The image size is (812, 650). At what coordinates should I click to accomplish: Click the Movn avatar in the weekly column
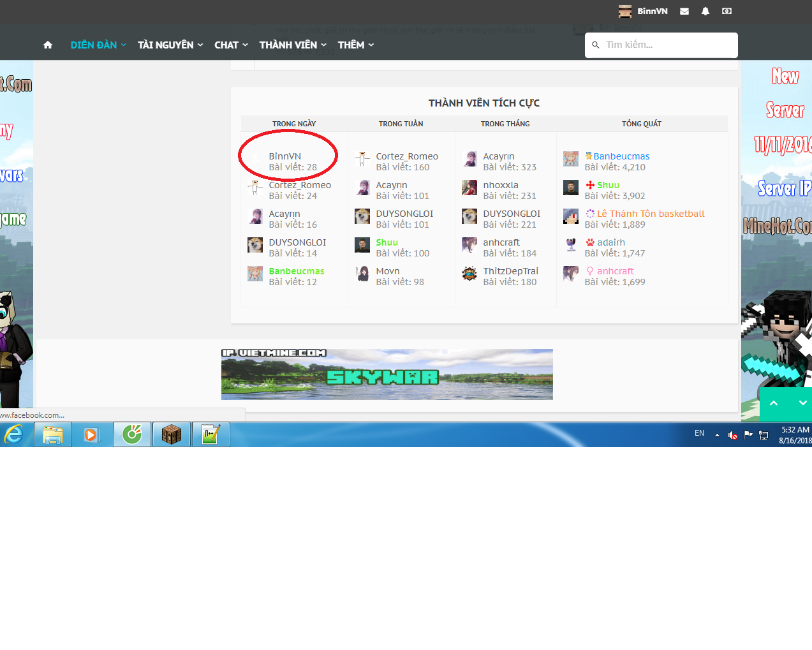[x=362, y=274]
